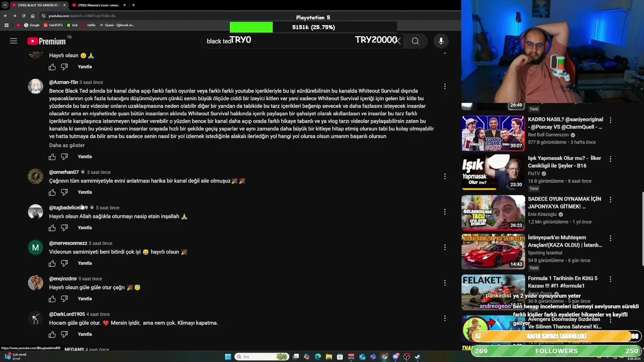Click Windows taskbar search box 'Ara'

click(x=262, y=356)
